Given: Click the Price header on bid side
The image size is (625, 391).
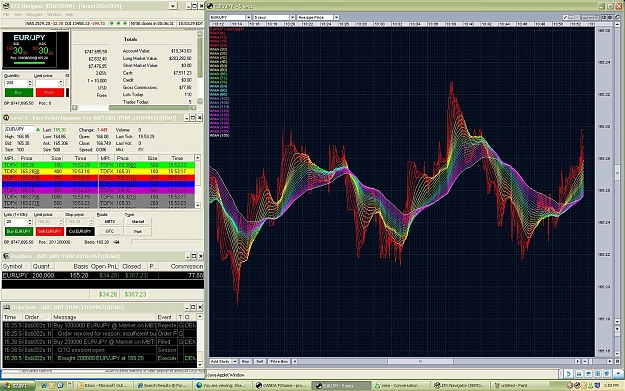Looking at the screenshot, I should point(32,158).
